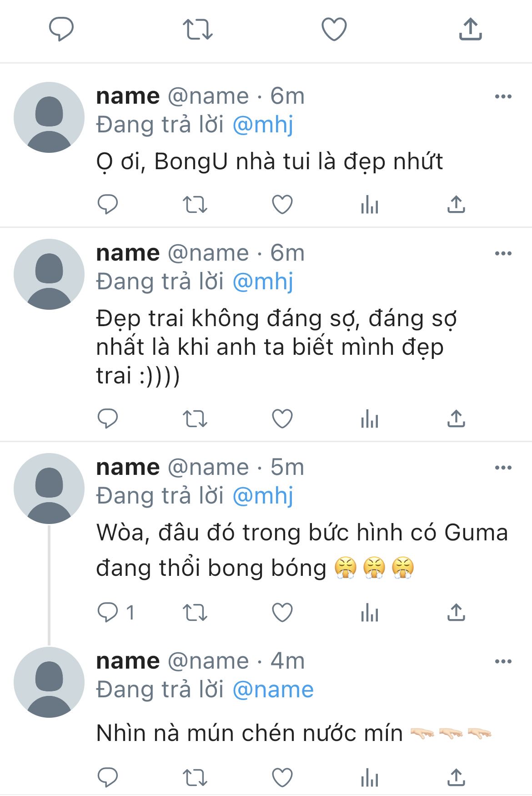Open more options for BongU tweet
532x796 pixels.
pos(503,96)
